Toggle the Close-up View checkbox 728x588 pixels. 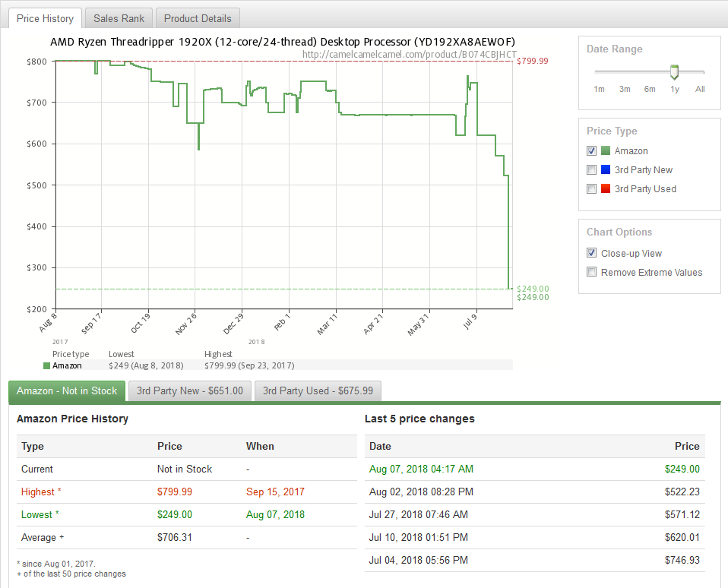tap(591, 253)
